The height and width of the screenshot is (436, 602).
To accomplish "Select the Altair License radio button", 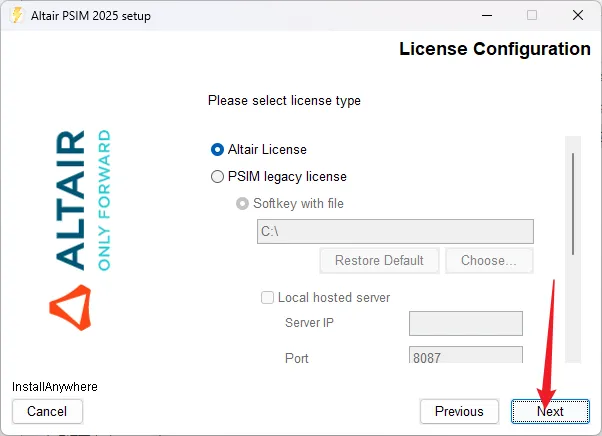I will 218,149.
